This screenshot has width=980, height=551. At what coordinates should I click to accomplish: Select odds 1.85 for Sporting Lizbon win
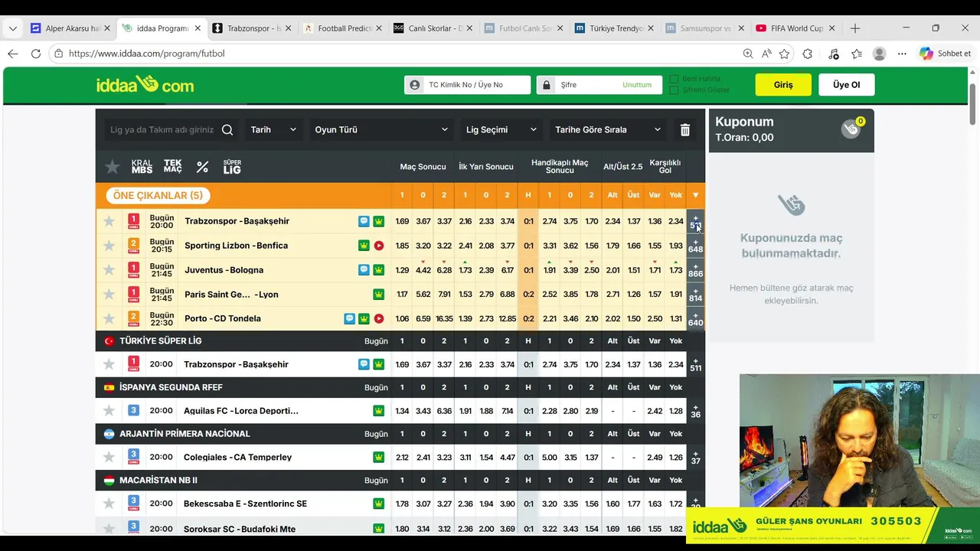[x=402, y=246]
